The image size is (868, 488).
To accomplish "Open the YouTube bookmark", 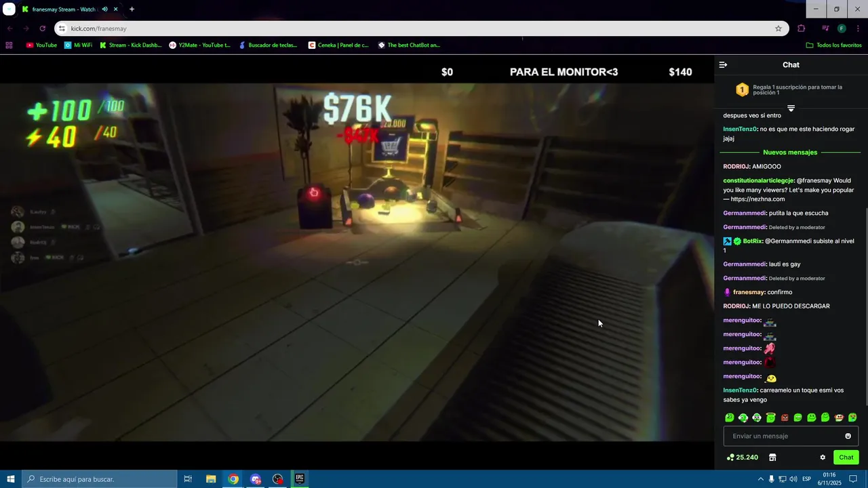I will (41, 45).
